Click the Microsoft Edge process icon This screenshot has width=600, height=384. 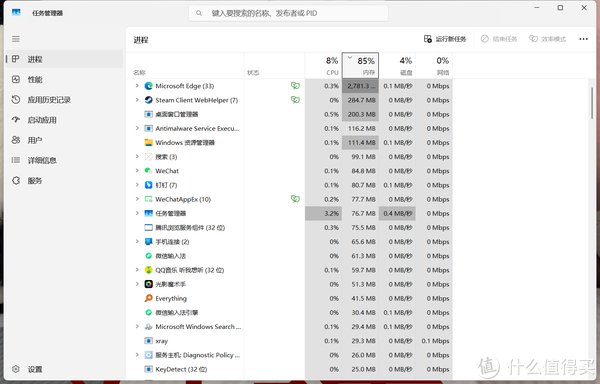pos(148,86)
